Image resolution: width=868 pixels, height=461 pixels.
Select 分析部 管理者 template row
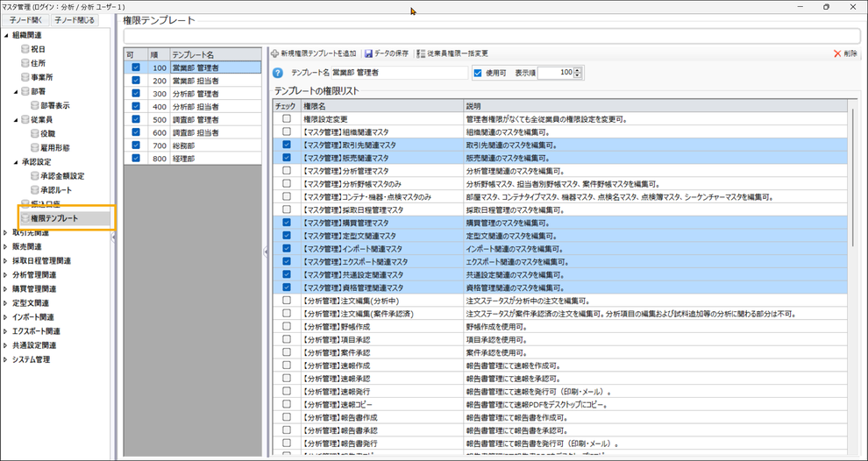tap(196, 93)
